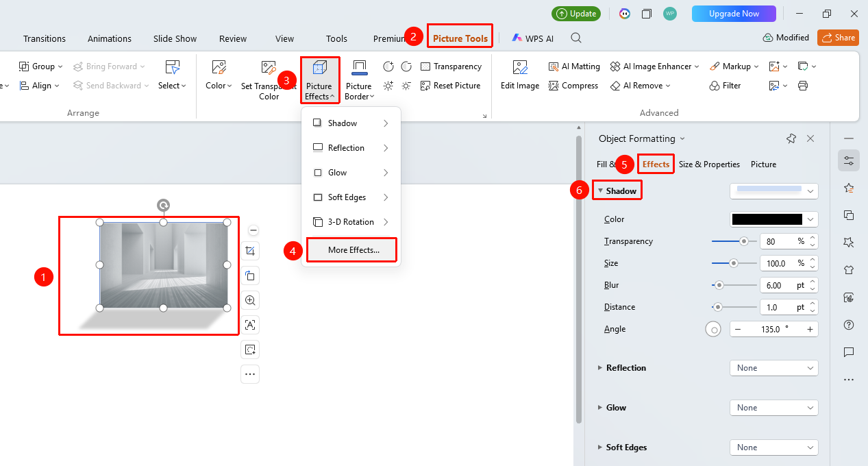868x466 pixels.
Task: Open the 3-D Rotation submenu
Action: [351, 222]
